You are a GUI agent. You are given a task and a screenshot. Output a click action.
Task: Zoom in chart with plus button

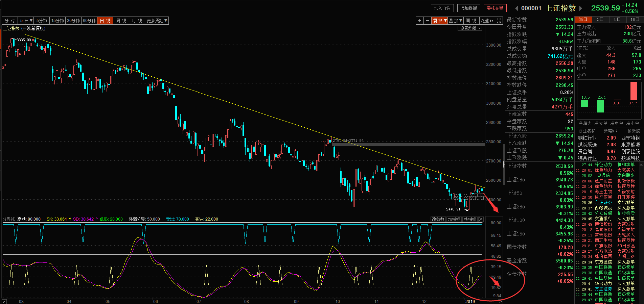(x=419, y=21)
